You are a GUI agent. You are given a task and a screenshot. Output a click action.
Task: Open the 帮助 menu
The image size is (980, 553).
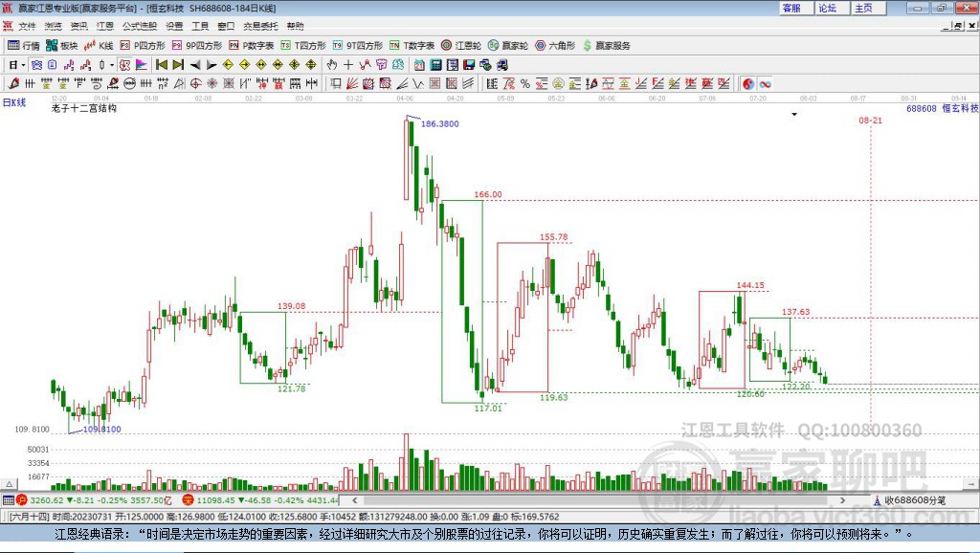[295, 26]
